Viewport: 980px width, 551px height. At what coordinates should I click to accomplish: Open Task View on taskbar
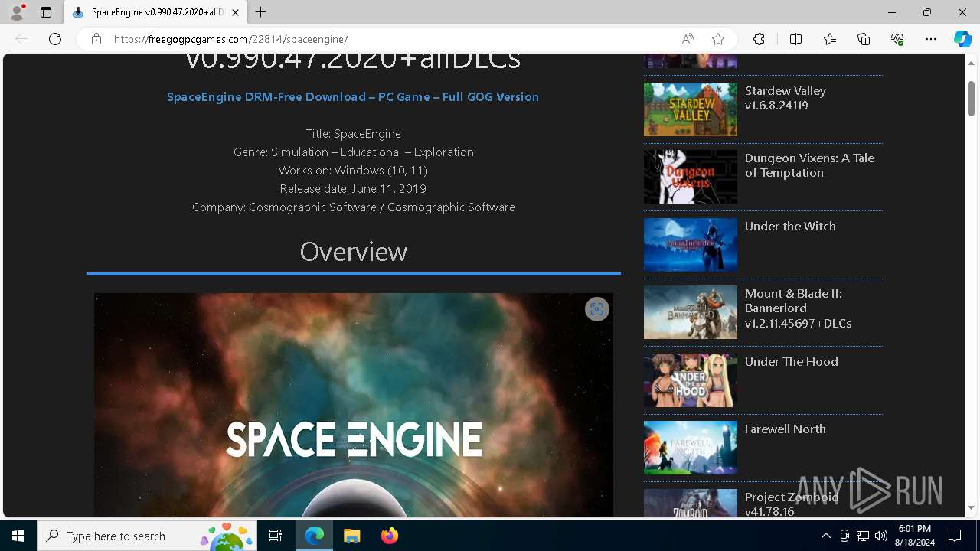[x=276, y=536]
